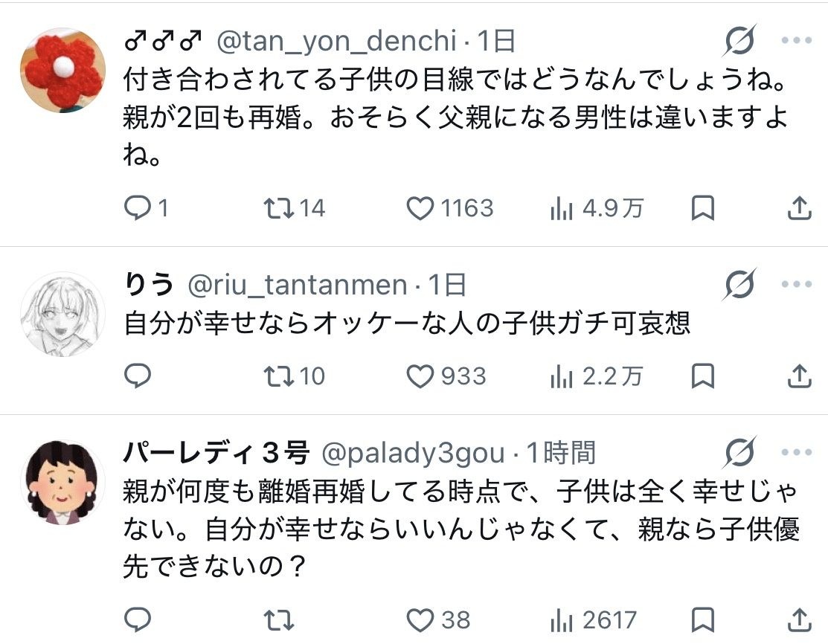Open more options for palady3gou post
Image resolution: width=828 pixels, height=644 pixels.
[796, 453]
